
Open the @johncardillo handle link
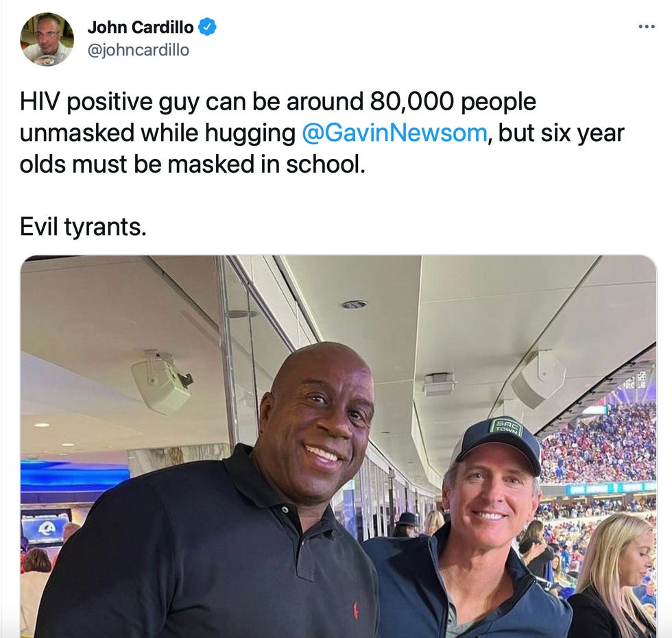138,50
